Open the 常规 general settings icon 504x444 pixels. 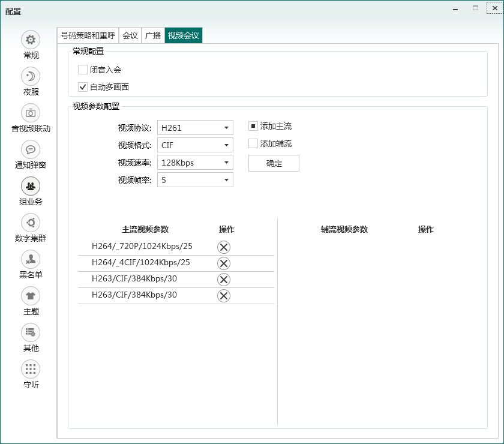coord(31,40)
